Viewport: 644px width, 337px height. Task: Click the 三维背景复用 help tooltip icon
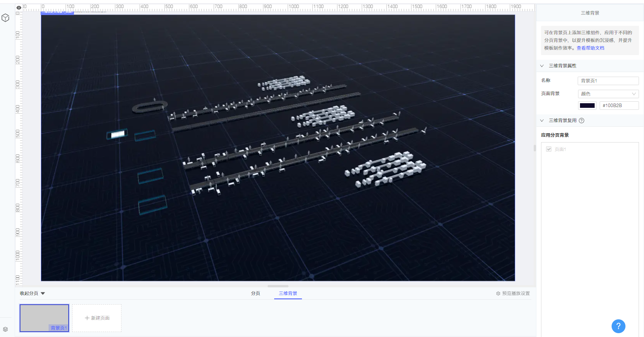point(582,121)
